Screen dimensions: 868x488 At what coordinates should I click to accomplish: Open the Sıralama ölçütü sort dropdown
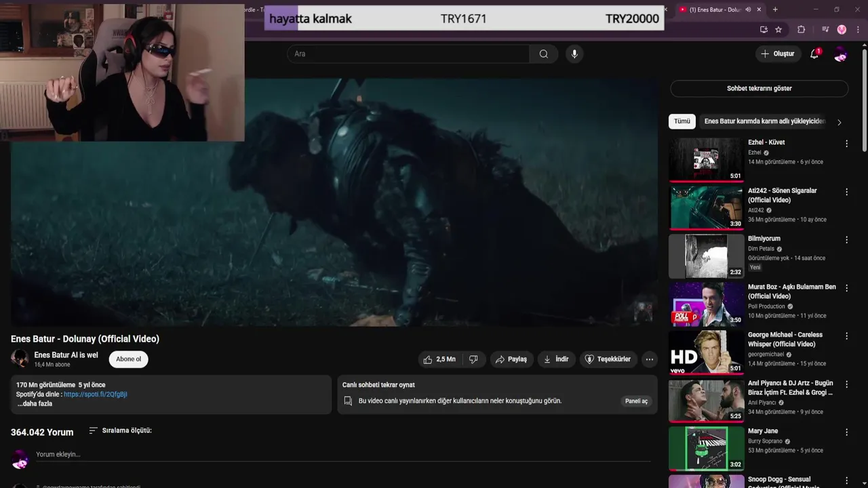[x=121, y=430]
